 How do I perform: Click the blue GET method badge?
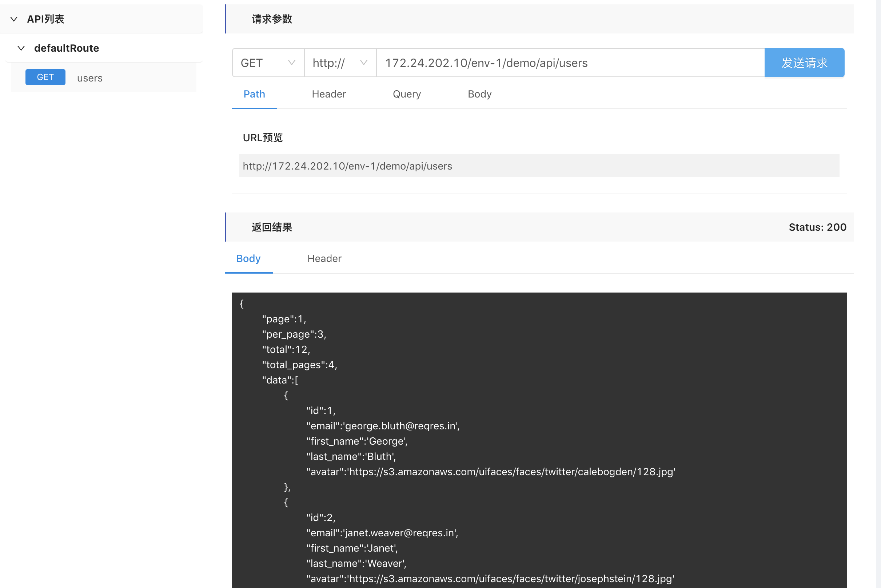pos(45,77)
